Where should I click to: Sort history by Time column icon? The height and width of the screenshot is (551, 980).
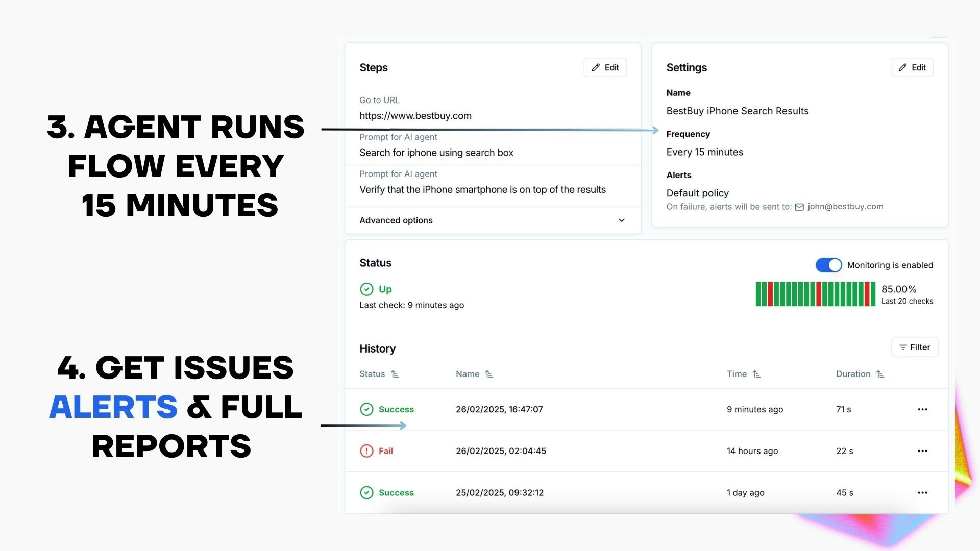(756, 374)
